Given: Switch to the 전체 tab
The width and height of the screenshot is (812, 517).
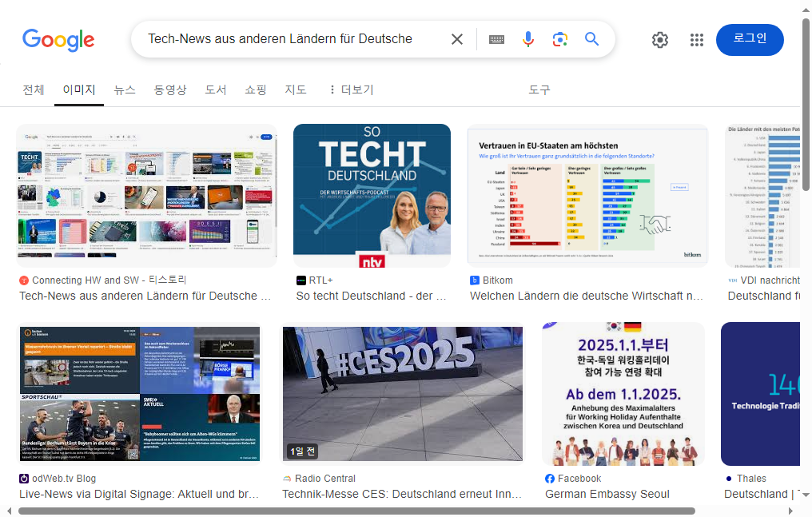Looking at the screenshot, I should (33, 89).
